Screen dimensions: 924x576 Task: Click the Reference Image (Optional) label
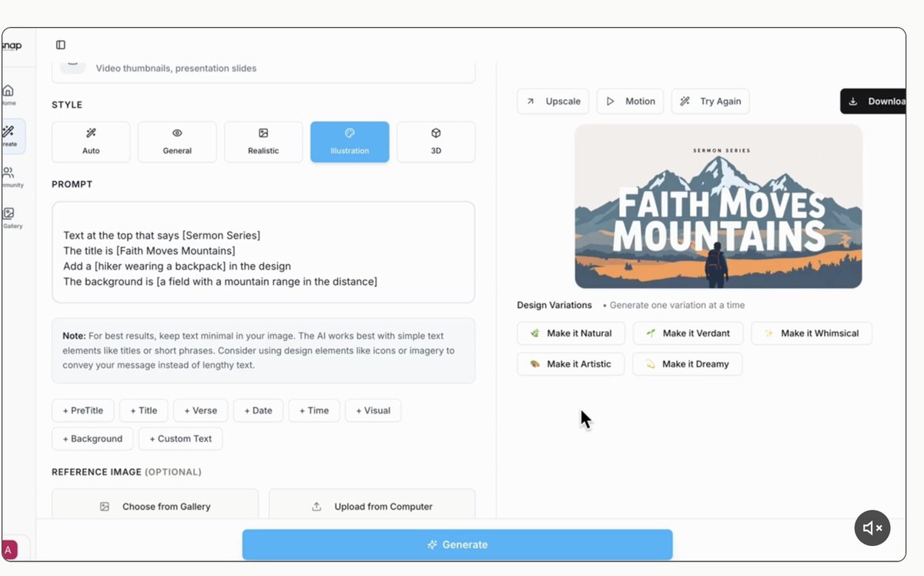click(126, 471)
